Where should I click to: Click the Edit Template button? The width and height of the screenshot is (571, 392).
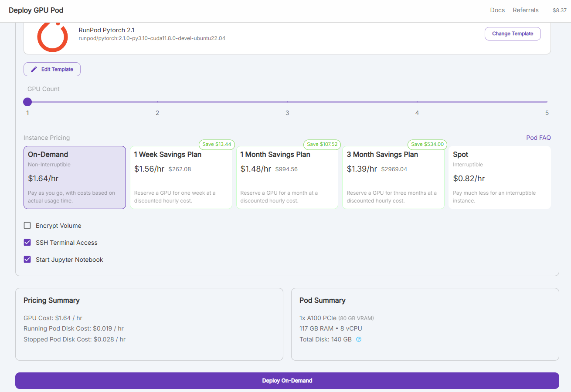(52, 69)
